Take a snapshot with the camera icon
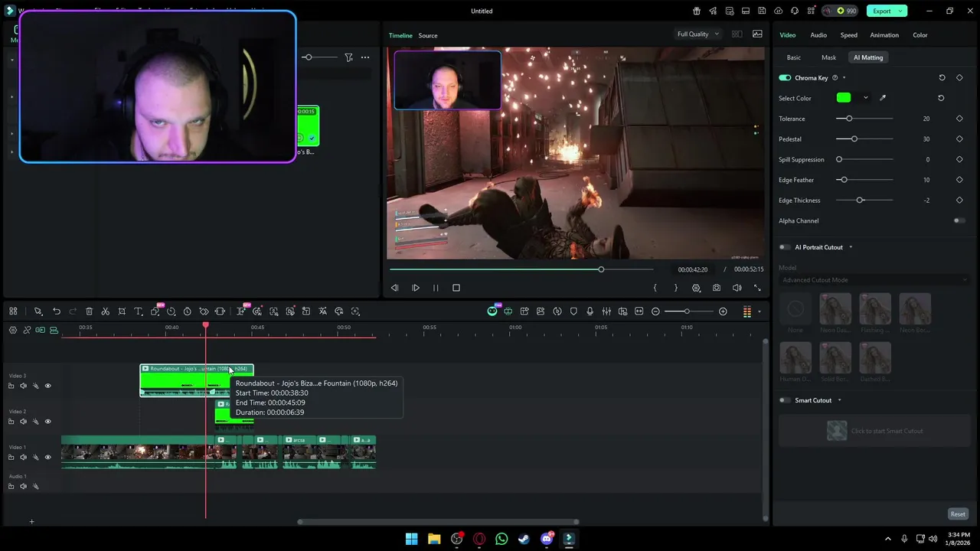Viewport: 980px width, 551px height. coord(717,288)
